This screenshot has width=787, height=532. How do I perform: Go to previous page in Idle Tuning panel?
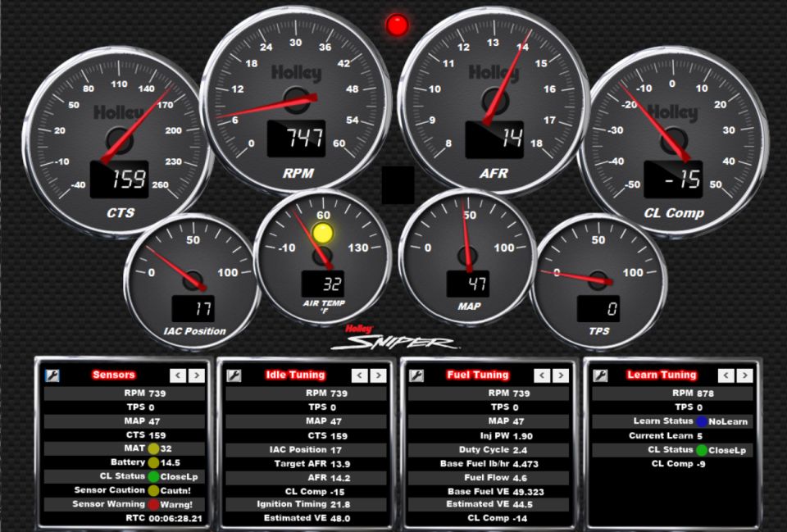click(x=360, y=375)
